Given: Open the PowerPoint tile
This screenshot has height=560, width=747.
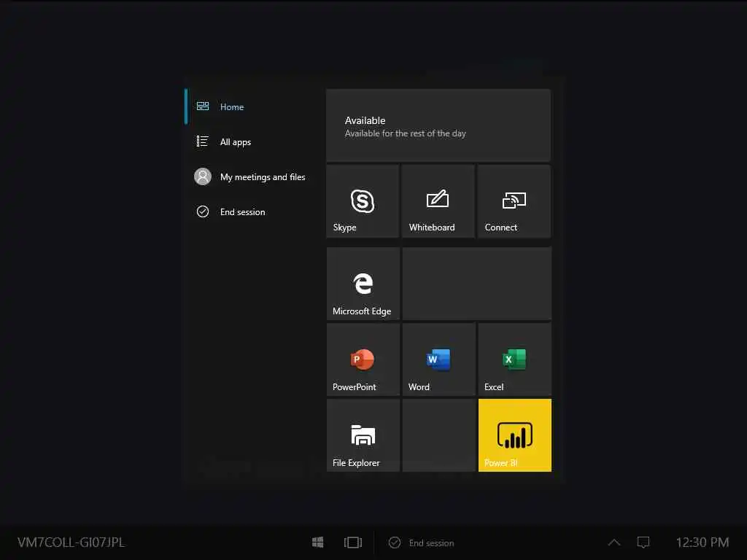Looking at the screenshot, I should 363,359.
